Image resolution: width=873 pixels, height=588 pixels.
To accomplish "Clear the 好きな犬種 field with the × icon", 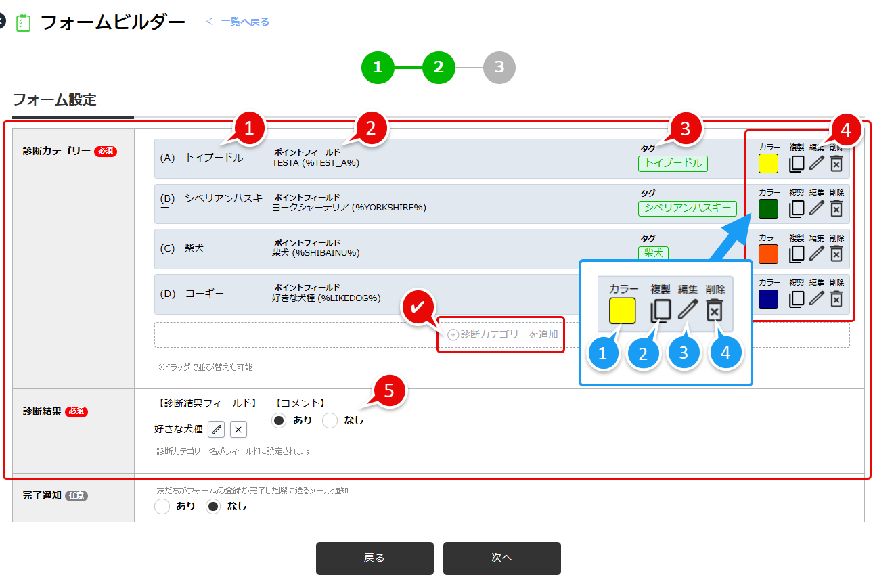I will point(238,429).
